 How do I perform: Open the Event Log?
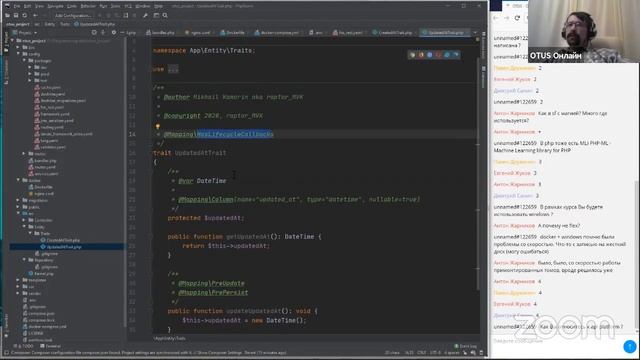466,346
